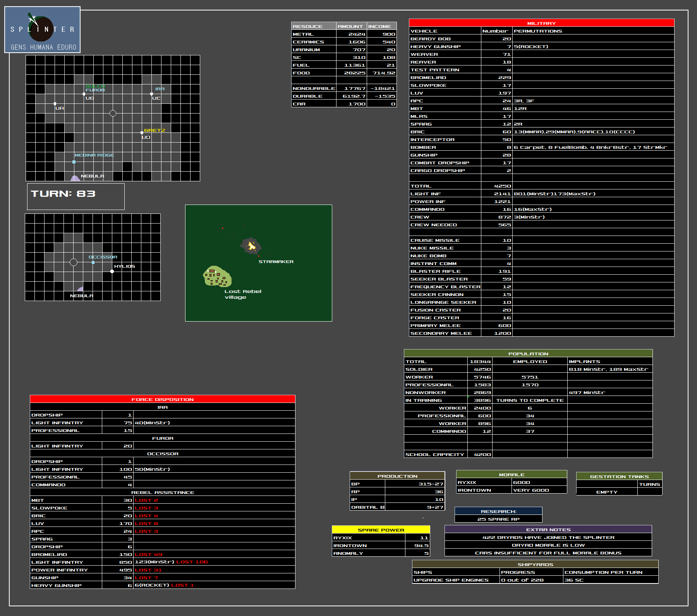Click the Upgrade Ship Engines entry
The height and width of the screenshot is (616, 697).
[451, 580]
